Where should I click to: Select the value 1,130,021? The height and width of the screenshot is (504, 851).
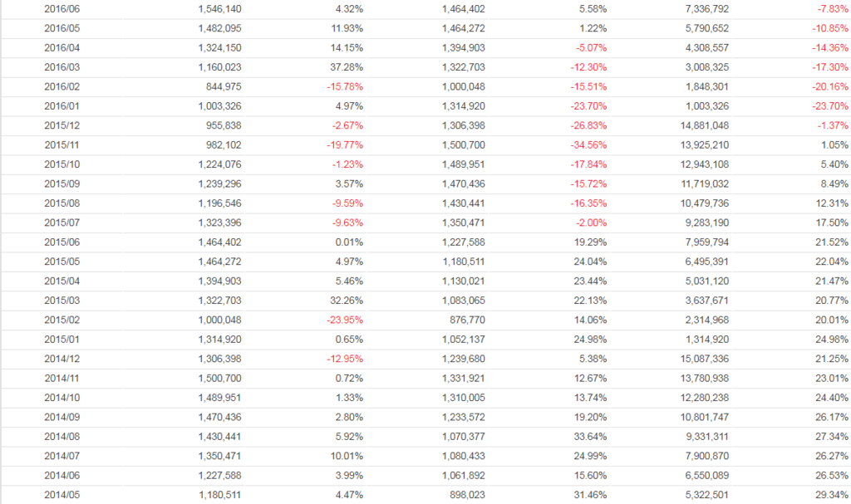point(461,281)
